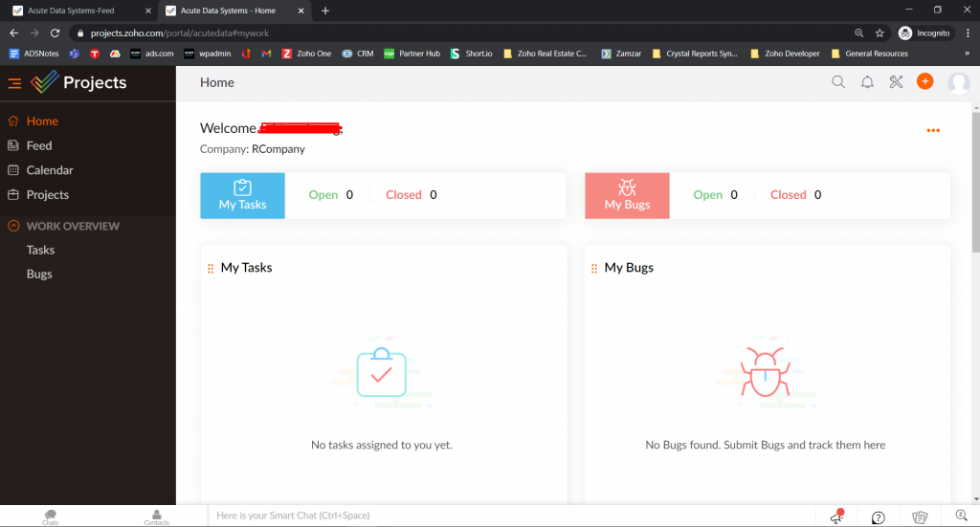Bookmark this page with the star
The height and width of the screenshot is (527, 980).
tap(880, 33)
